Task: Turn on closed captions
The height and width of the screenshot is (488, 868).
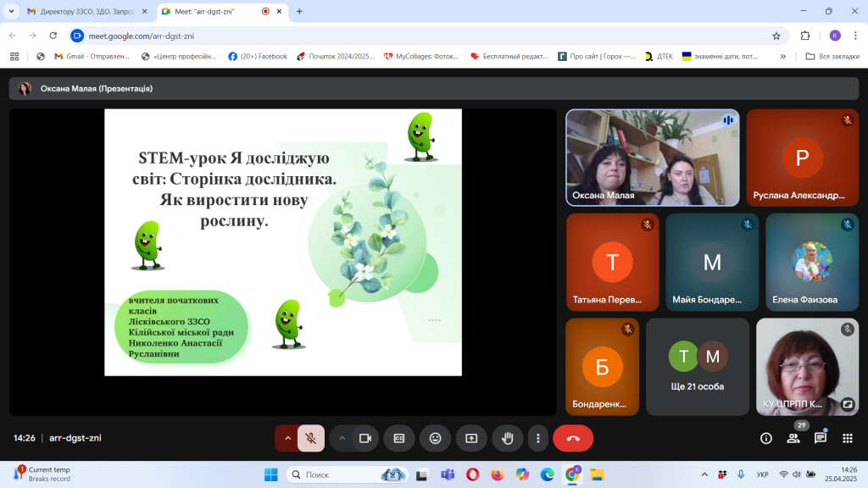Action: point(399,438)
